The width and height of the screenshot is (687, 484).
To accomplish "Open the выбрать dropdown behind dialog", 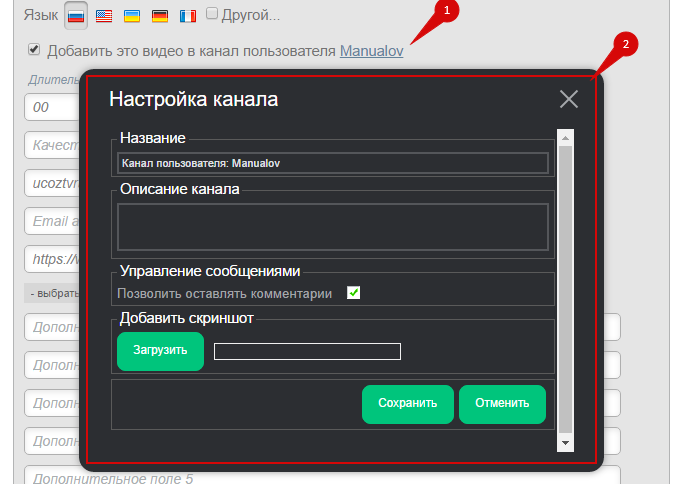I will click(50, 294).
